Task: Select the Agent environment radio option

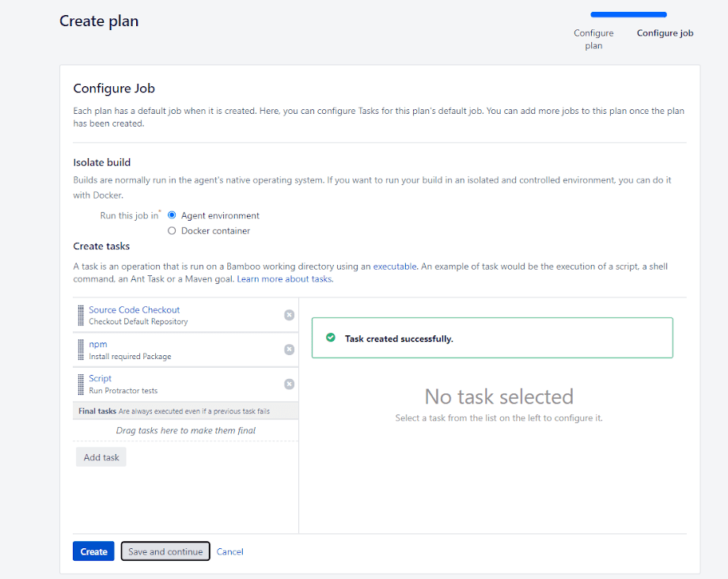Action: (172, 215)
